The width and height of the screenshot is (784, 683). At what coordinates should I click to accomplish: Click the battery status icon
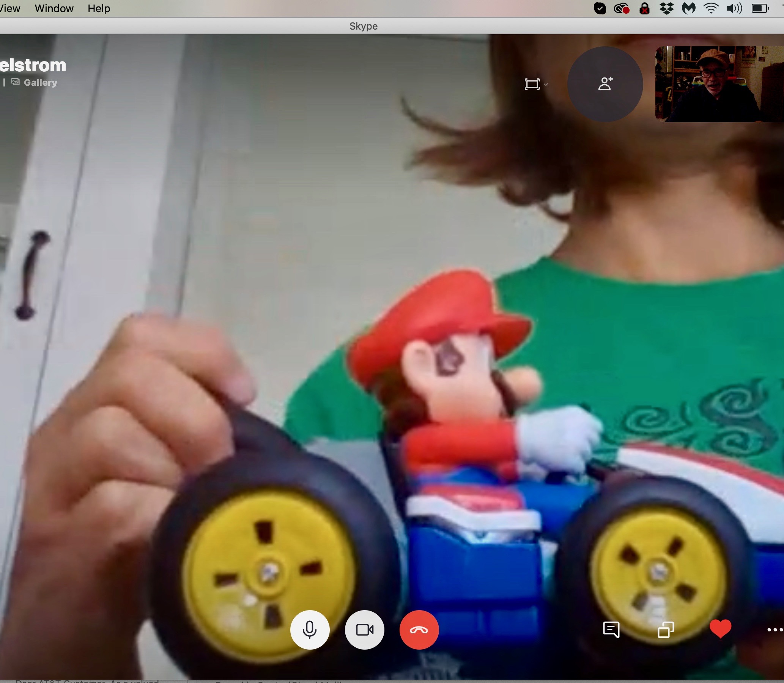(x=760, y=8)
